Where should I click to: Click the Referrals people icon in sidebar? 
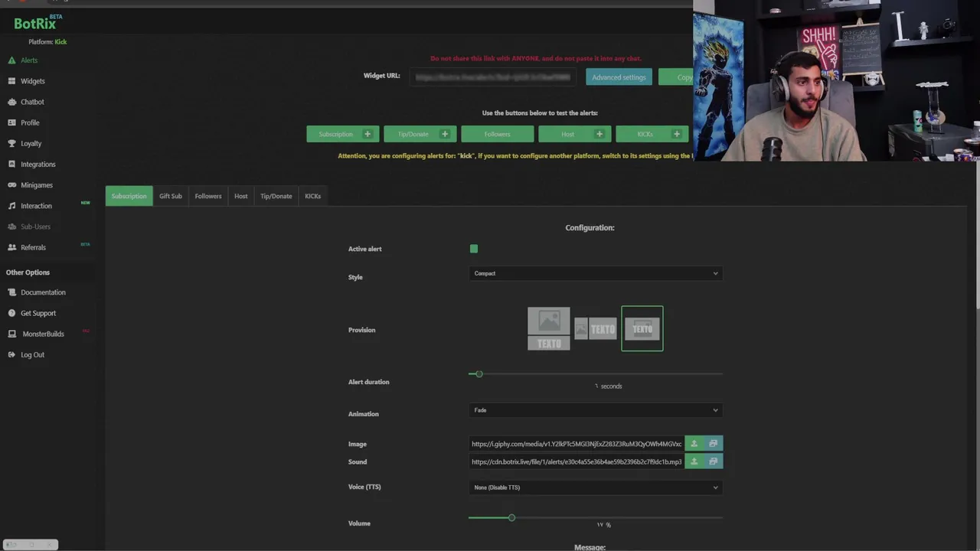coord(11,247)
